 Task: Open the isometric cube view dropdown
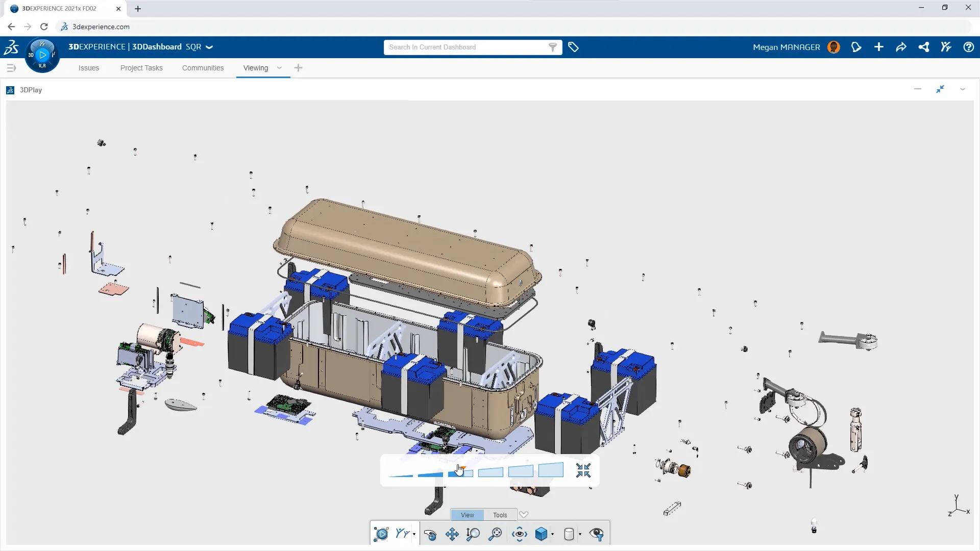click(x=553, y=534)
